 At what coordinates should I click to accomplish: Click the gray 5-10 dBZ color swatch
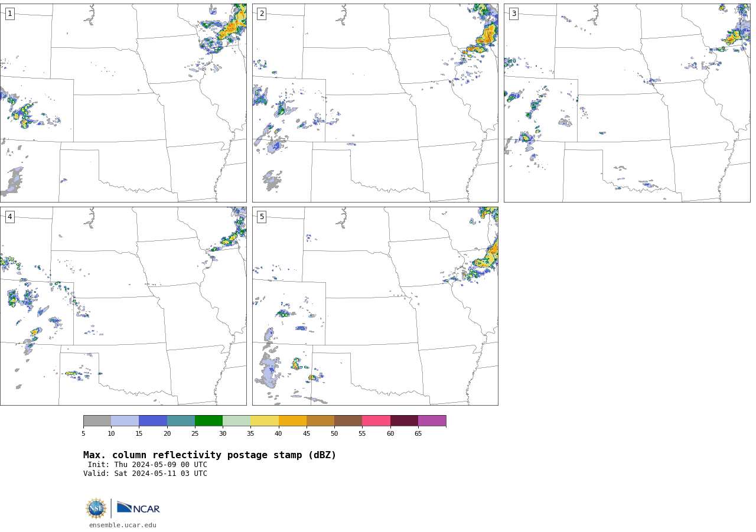97,420
